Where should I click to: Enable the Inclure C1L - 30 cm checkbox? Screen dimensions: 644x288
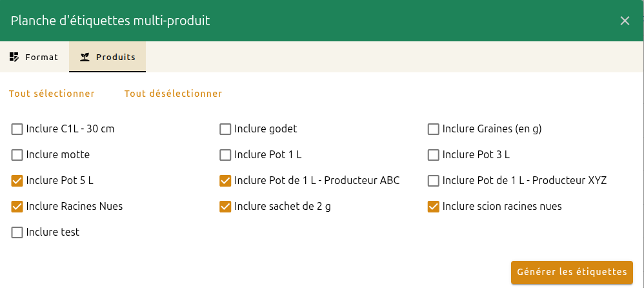pyautogui.click(x=17, y=129)
